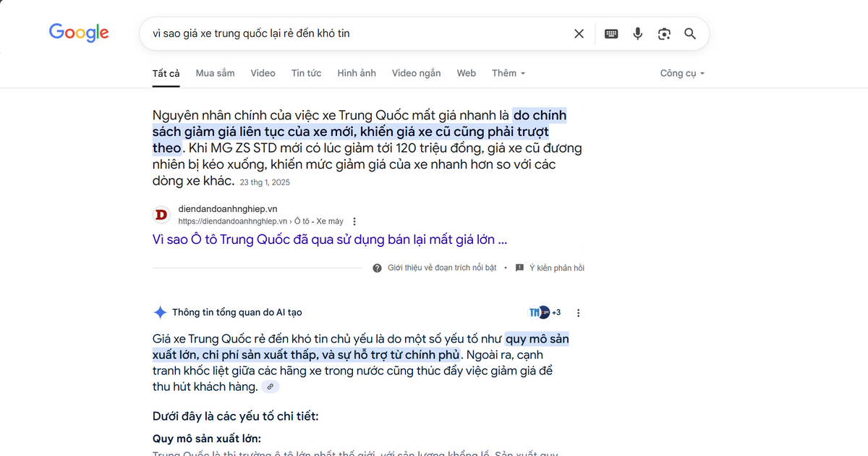Click the AI overview sparkle icon
The height and width of the screenshot is (456, 868).
[160, 312]
